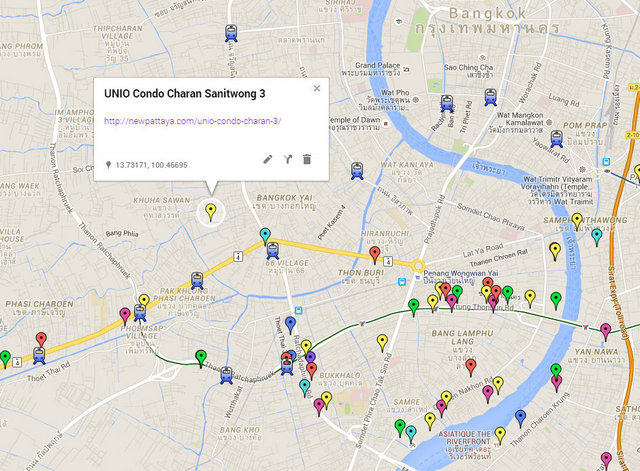
Task: Select Grand Palace camera landmark icon
Action: coord(406,69)
